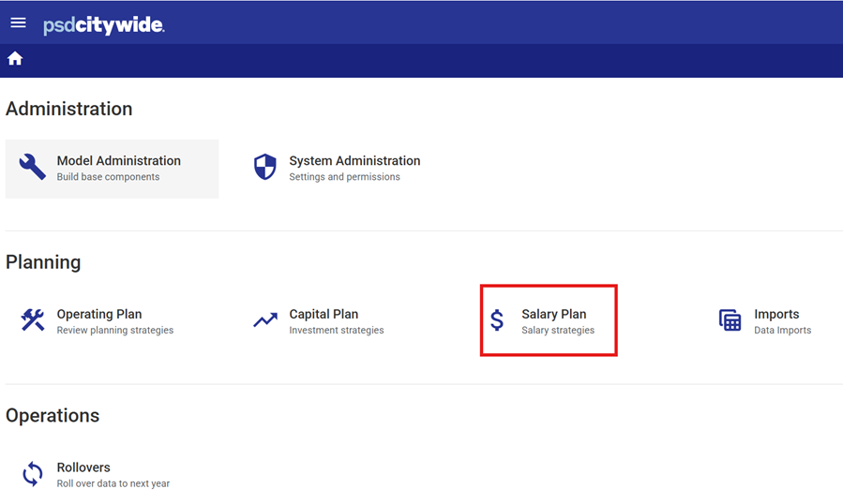The image size is (843, 504).
Task: Click the circular arrows Rollovers icon
Action: tap(32, 474)
